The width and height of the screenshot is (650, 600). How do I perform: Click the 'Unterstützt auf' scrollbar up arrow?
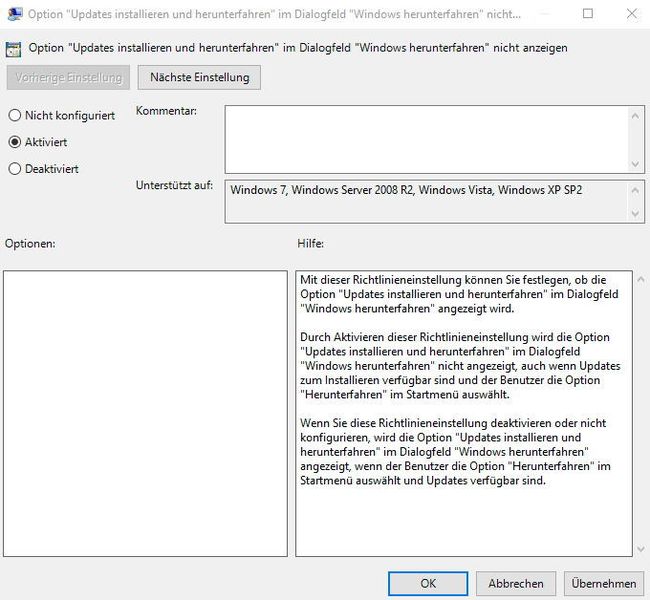click(x=635, y=190)
